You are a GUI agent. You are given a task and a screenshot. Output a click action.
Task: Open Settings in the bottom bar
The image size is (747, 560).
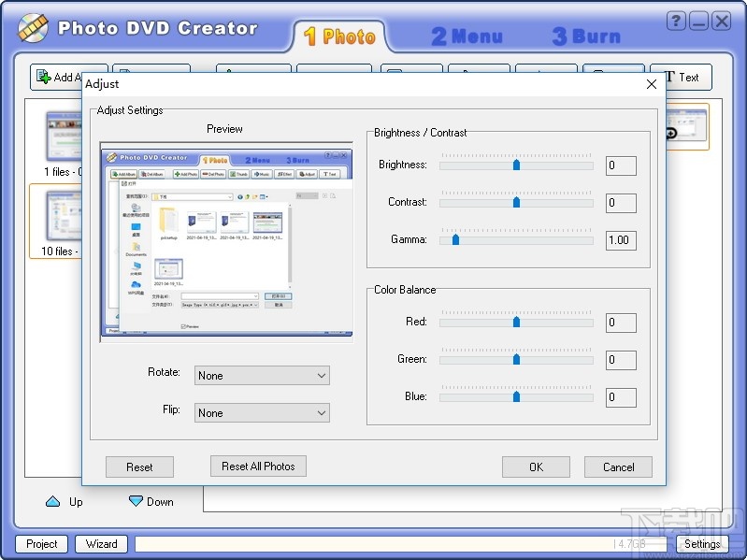[702, 544]
